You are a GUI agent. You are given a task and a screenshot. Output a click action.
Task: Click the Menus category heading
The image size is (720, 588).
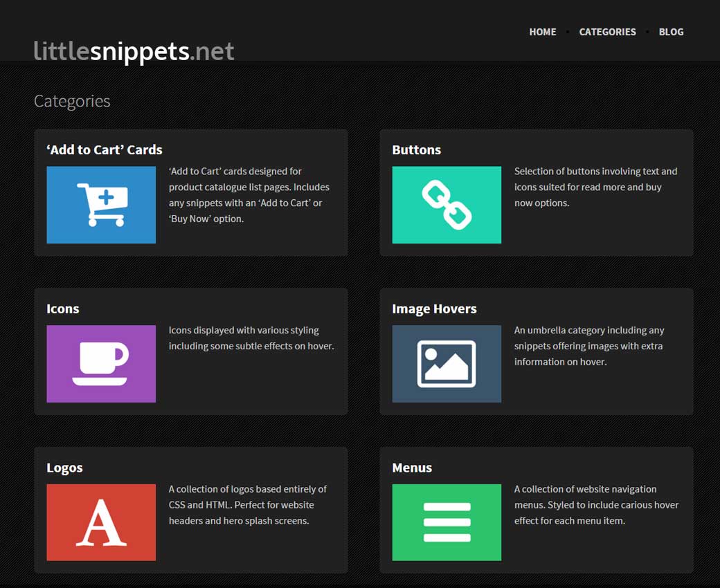(412, 468)
